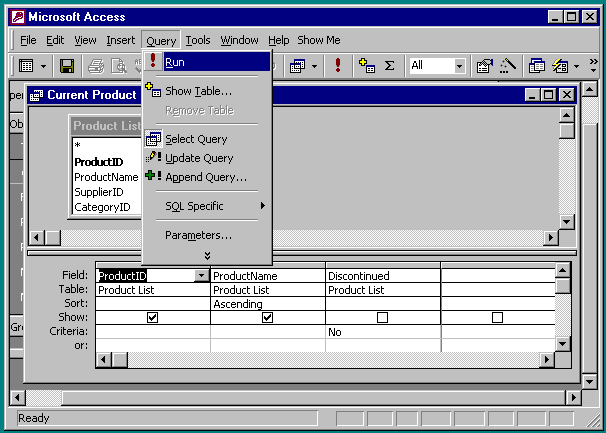Select the asterisk in Product List table

77,146
